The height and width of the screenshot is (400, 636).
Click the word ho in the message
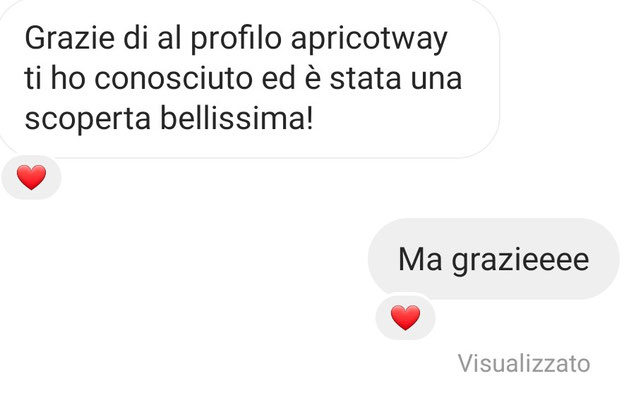(68, 79)
